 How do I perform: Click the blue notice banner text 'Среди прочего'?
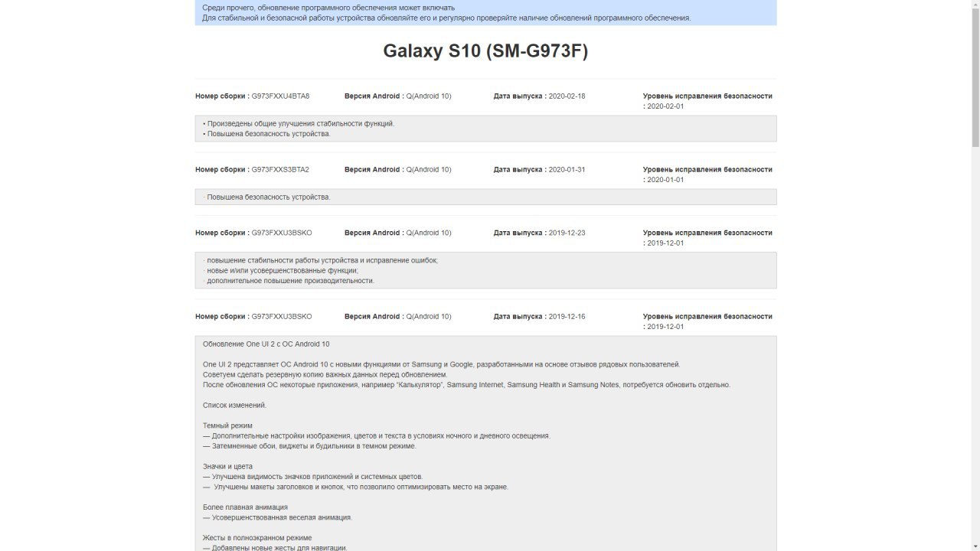(328, 8)
